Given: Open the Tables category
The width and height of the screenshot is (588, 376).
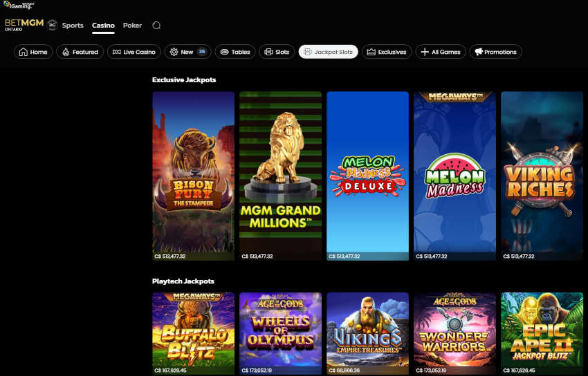Looking at the screenshot, I should [235, 52].
